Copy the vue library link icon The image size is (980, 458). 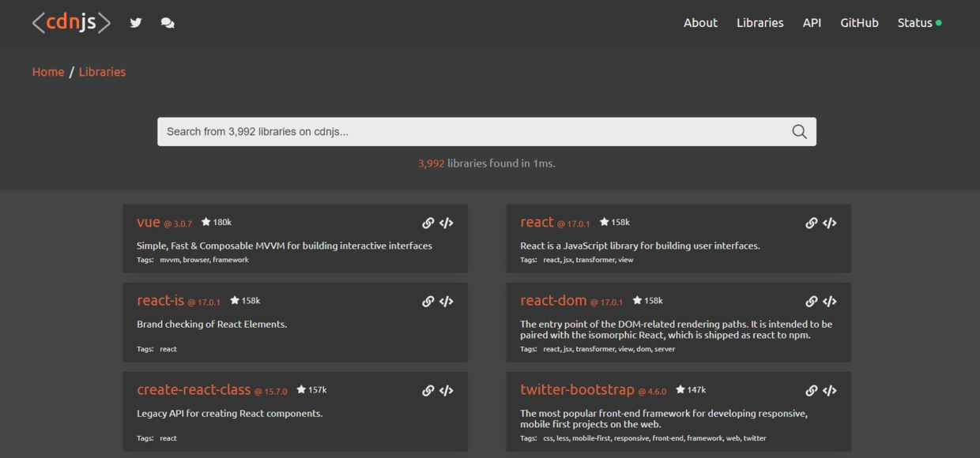coord(428,223)
